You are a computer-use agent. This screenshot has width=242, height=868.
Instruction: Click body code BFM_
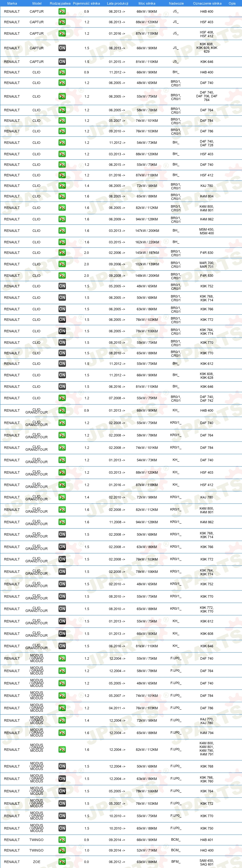click(175, 861)
